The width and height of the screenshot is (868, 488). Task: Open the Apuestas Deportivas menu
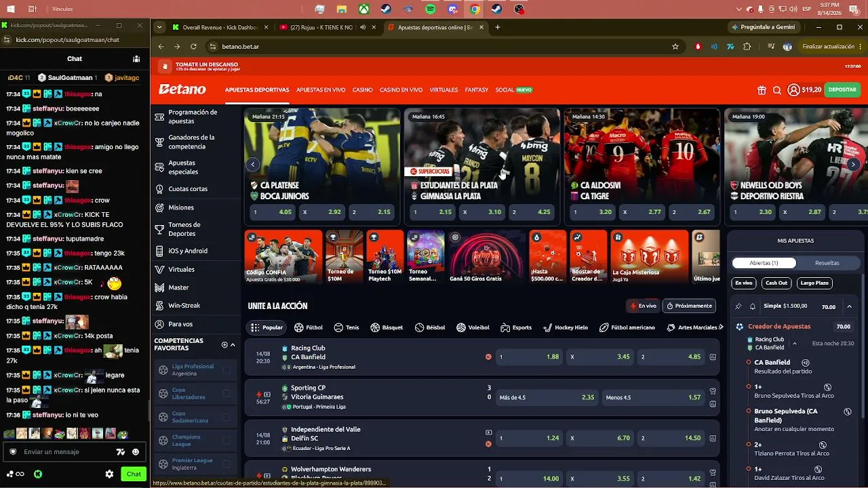[257, 90]
